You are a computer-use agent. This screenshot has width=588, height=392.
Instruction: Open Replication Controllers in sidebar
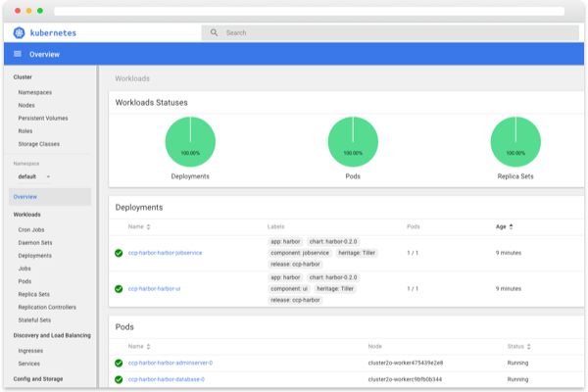(47, 307)
